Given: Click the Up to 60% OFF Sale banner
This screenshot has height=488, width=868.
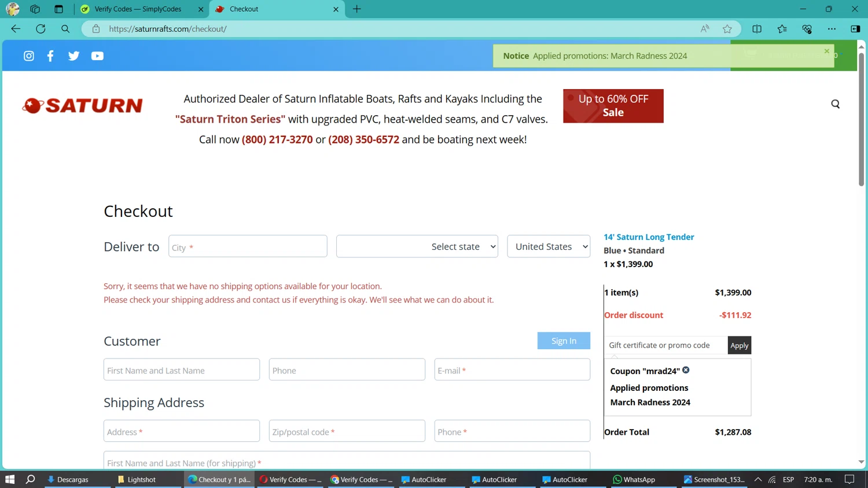Looking at the screenshot, I should 613,106.
